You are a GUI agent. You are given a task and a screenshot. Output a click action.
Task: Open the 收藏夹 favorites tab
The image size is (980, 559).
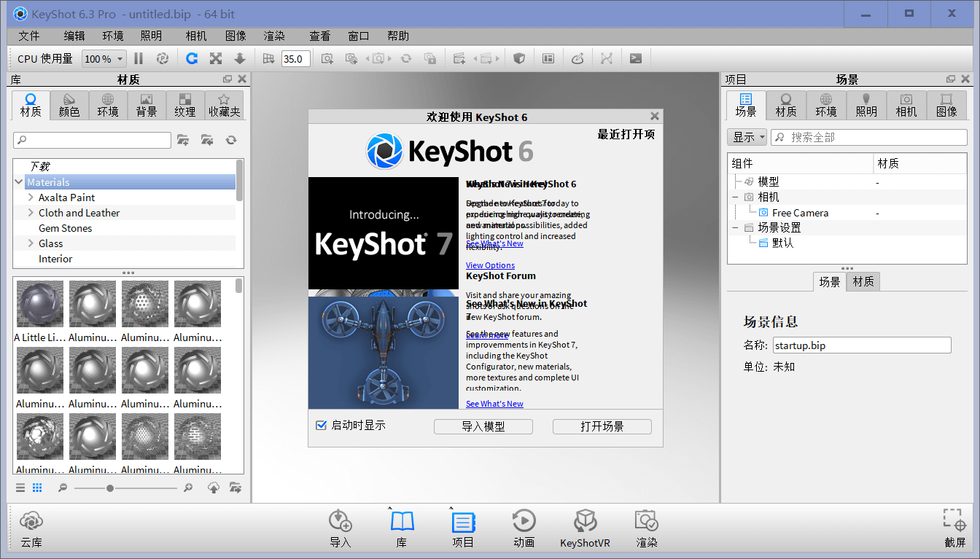pos(225,105)
